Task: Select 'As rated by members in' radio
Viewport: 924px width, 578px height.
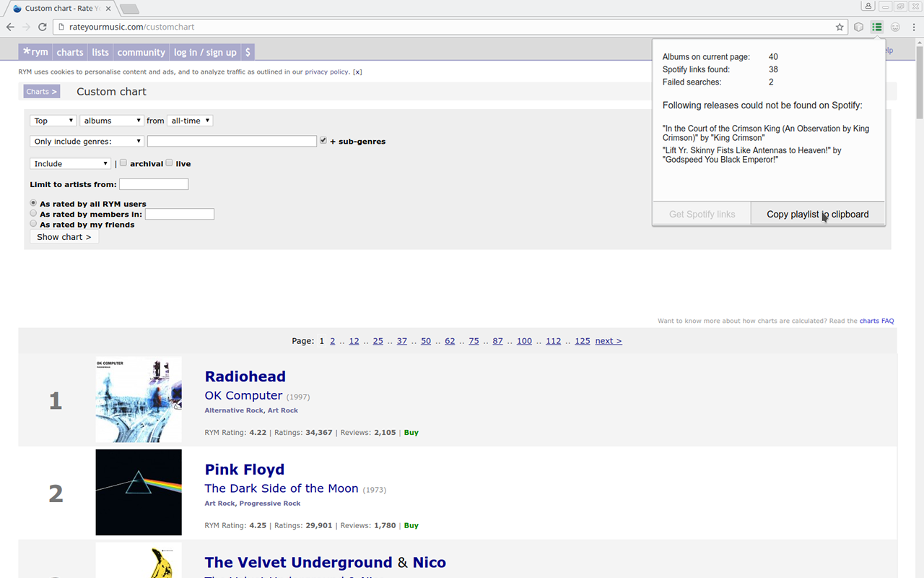Action: tap(33, 213)
